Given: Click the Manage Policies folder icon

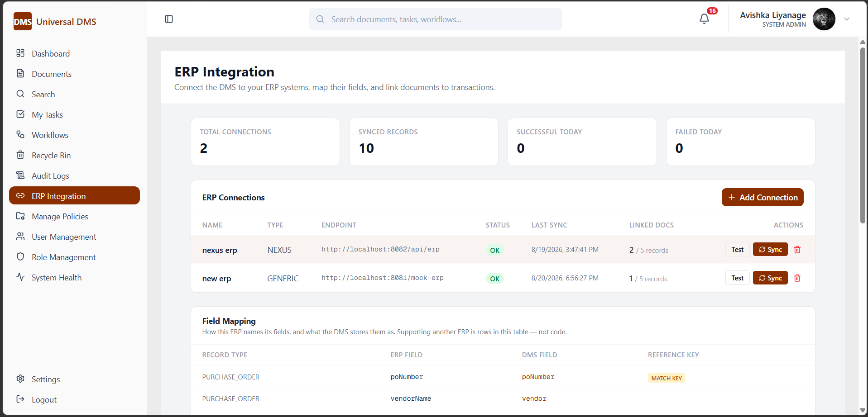Looking at the screenshot, I should click(20, 216).
